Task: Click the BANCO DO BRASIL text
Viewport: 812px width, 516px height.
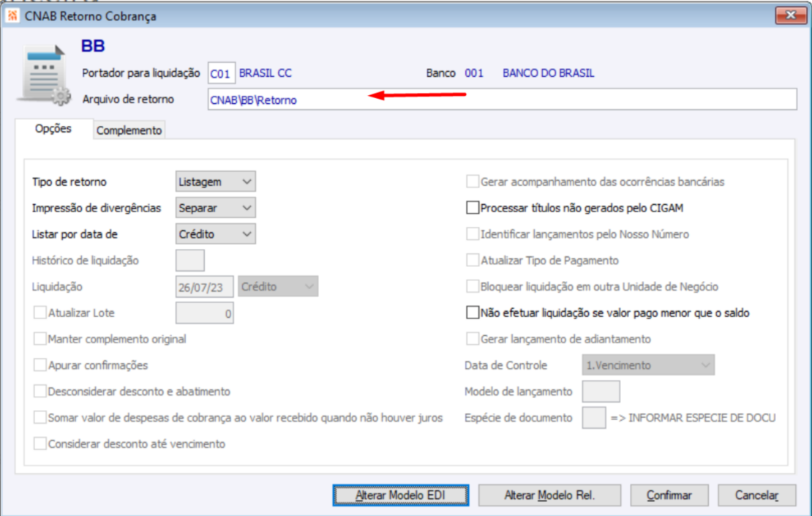Action: tap(549, 73)
